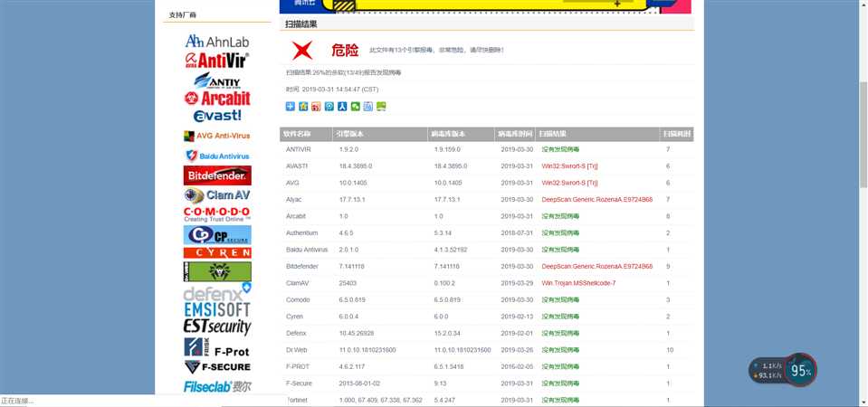Click the 病毒库时间 column header
868x407 pixels.
(515, 134)
